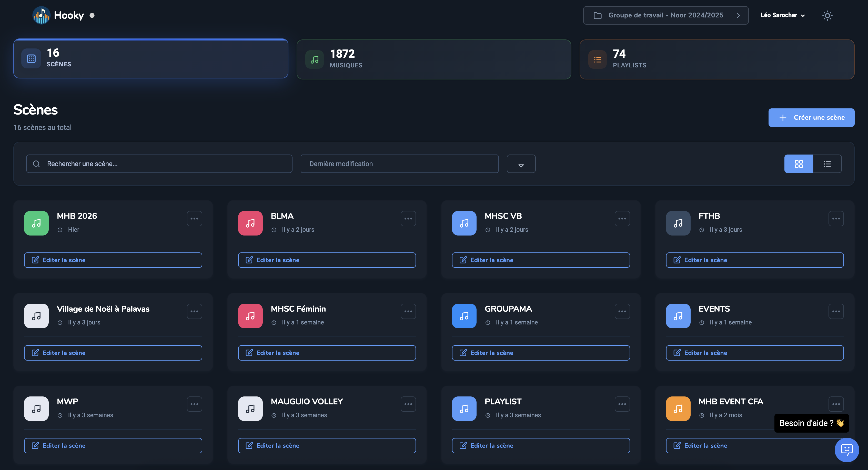Click the search magnifier in scene search bar

tap(36, 164)
